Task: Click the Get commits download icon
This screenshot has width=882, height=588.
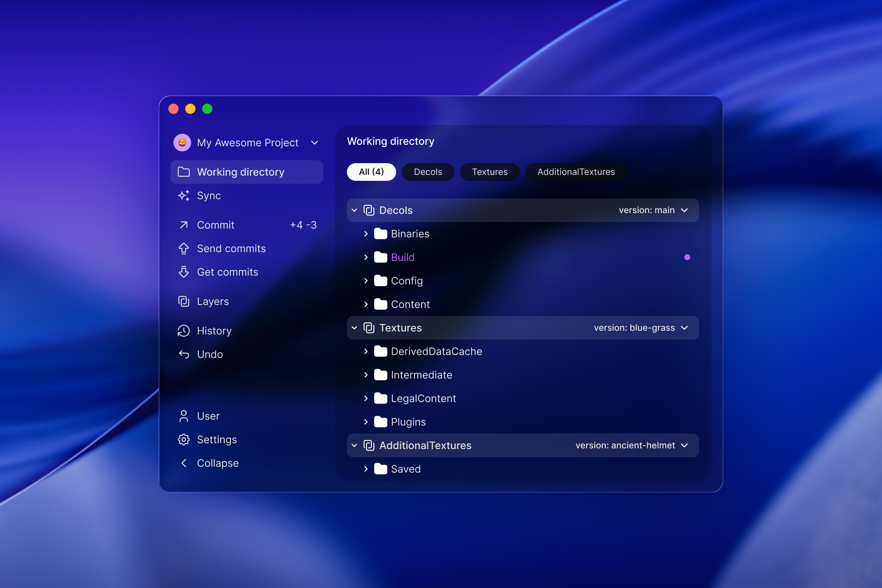Action: [x=184, y=272]
